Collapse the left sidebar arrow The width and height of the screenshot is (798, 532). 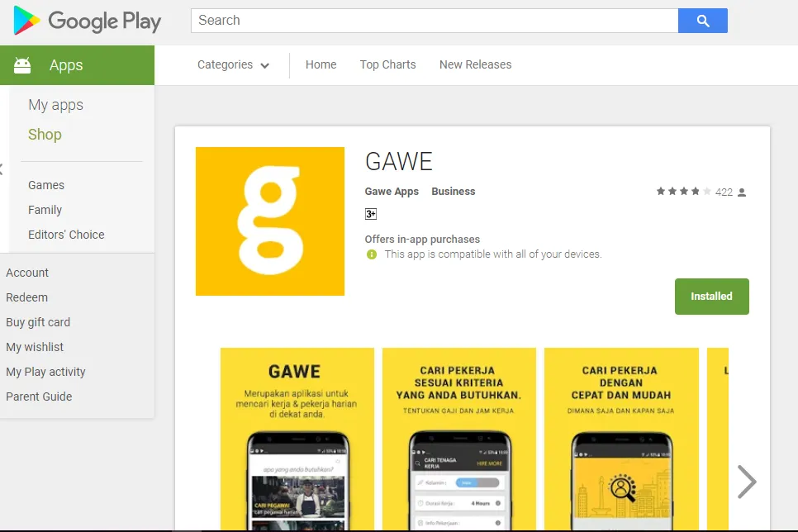tap(2, 169)
